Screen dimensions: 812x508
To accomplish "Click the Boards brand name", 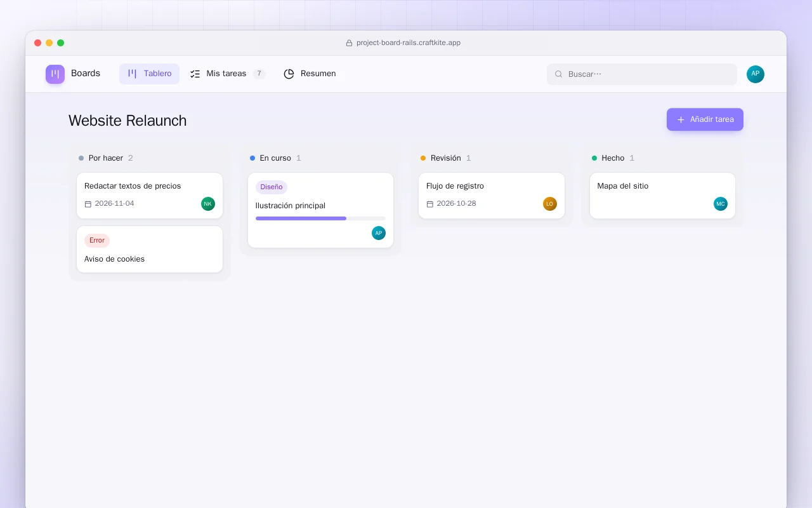I will pos(86,74).
